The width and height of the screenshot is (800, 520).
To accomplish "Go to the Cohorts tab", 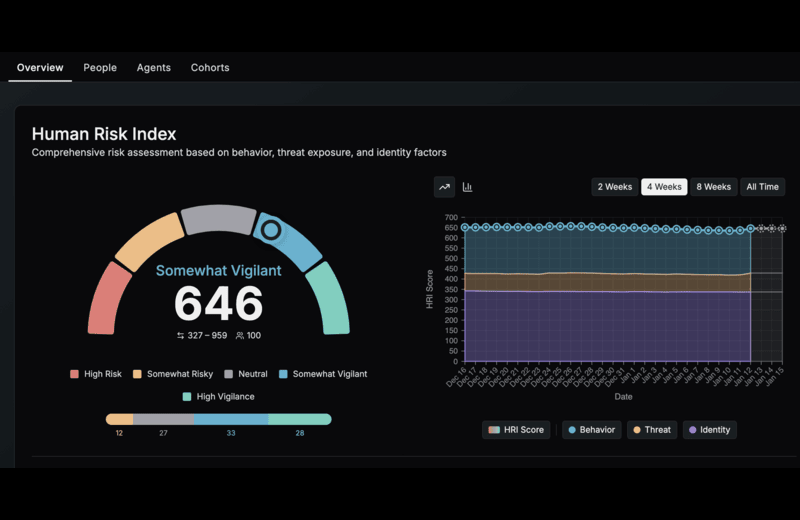I will tap(210, 68).
